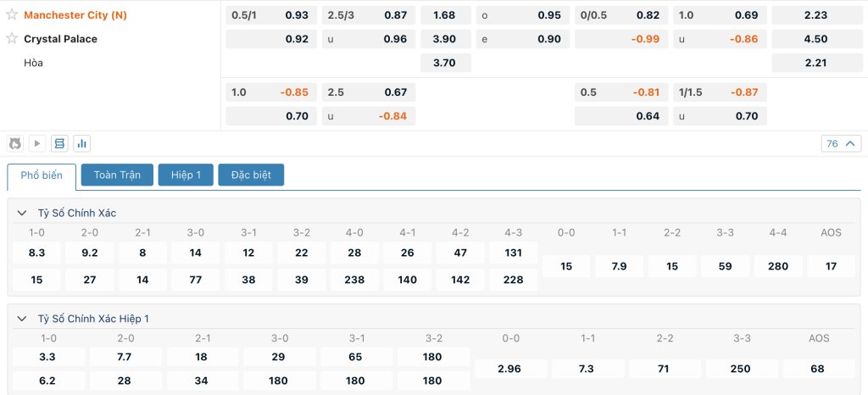Image resolution: width=868 pixels, height=395 pixels.
Task: Select first-half 1-1 at 7.3
Action: coord(587,369)
